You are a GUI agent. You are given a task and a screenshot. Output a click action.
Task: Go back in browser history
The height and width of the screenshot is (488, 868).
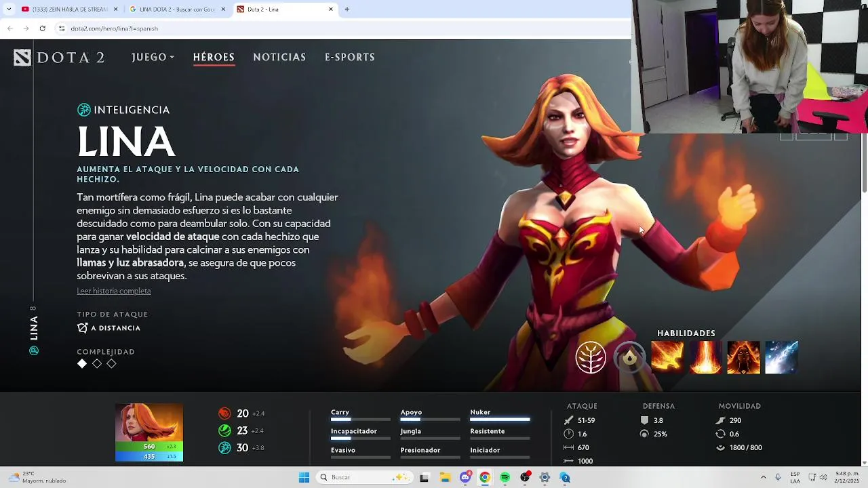coord(9,28)
